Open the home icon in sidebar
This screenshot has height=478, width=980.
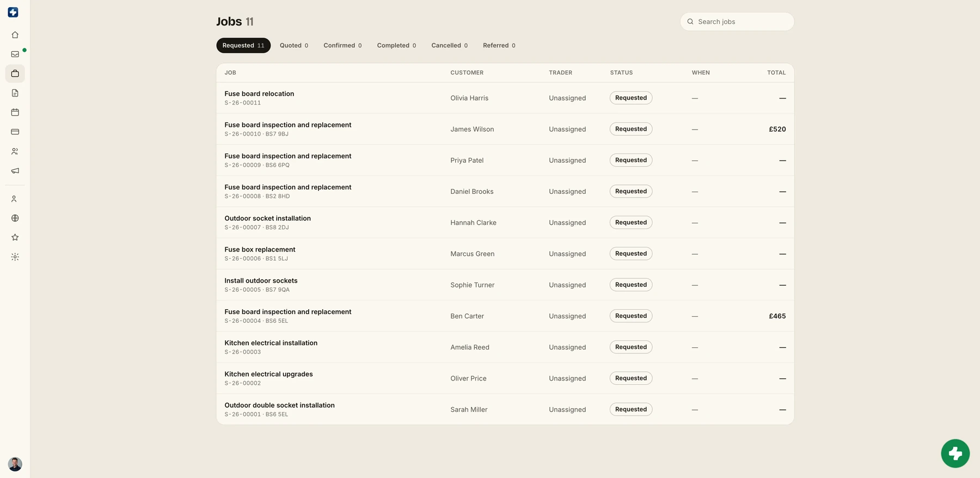point(15,35)
